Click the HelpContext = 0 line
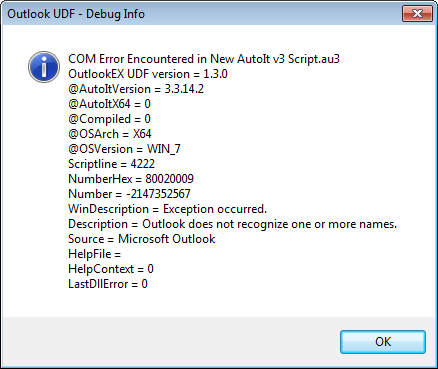Viewport: 438px width, 369px height. coord(111,269)
